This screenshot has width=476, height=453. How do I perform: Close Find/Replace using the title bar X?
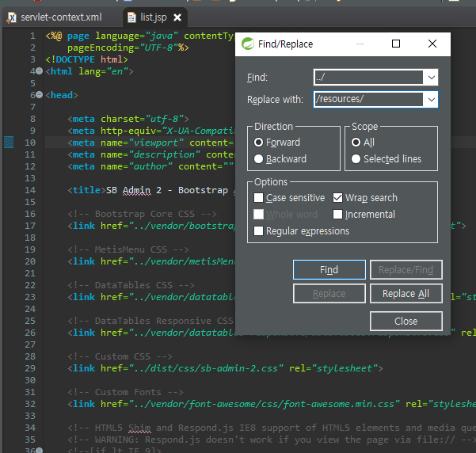[432, 44]
